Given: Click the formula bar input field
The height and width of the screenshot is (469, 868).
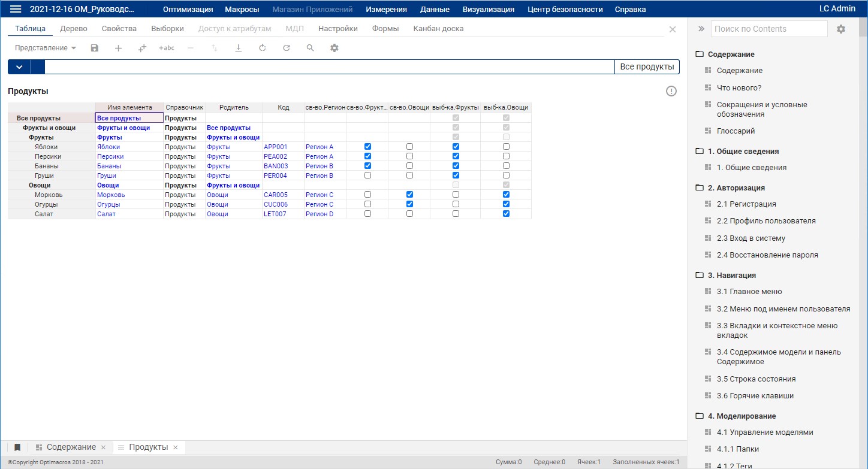Looking at the screenshot, I should tap(330, 66).
